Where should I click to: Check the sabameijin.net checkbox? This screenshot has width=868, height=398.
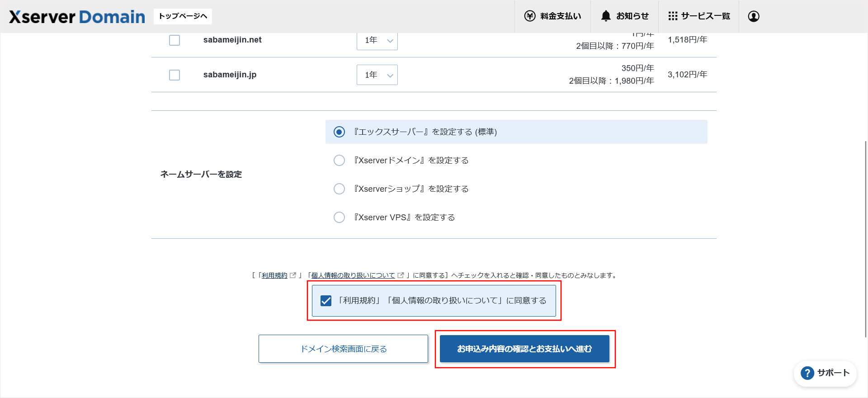tap(175, 40)
